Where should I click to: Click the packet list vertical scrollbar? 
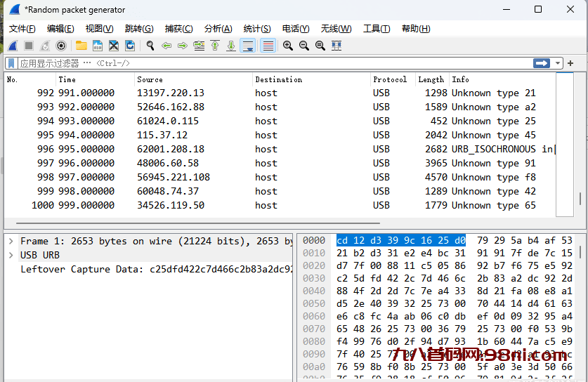[x=580, y=140]
